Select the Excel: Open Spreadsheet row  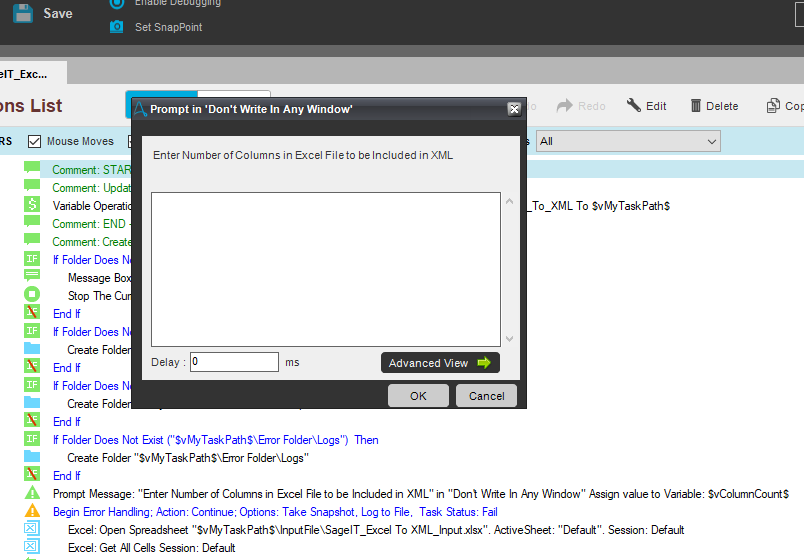(x=376, y=530)
